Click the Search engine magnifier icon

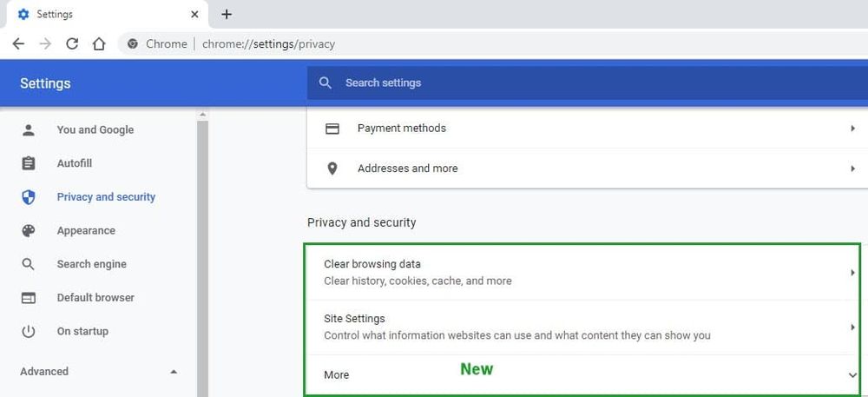29,264
